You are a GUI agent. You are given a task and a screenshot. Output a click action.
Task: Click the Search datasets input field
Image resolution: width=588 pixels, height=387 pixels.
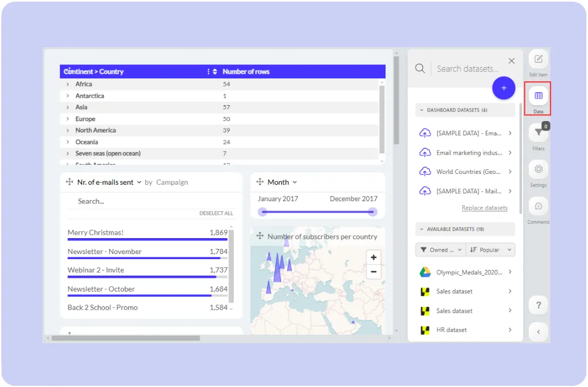pos(469,69)
